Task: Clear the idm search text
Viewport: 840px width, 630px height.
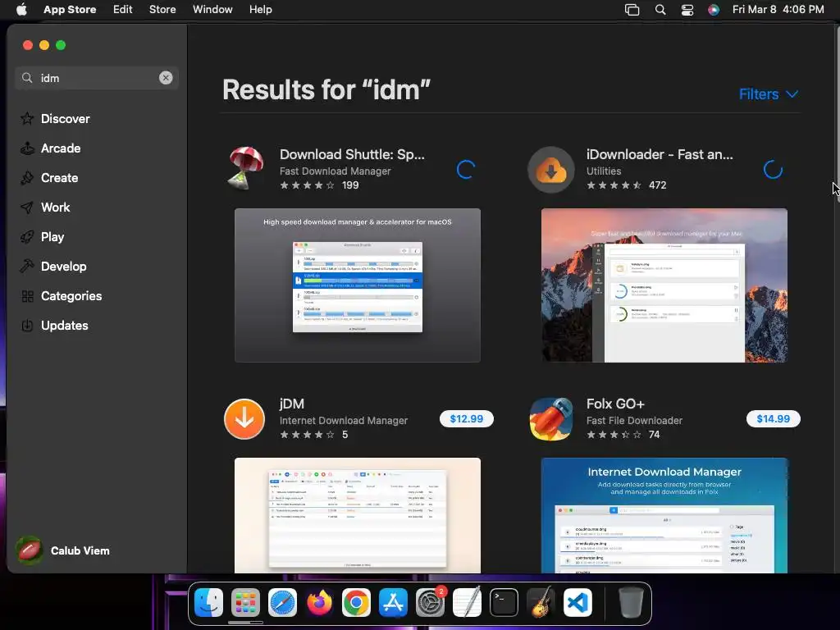Action: pyautogui.click(x=166, y=78)
